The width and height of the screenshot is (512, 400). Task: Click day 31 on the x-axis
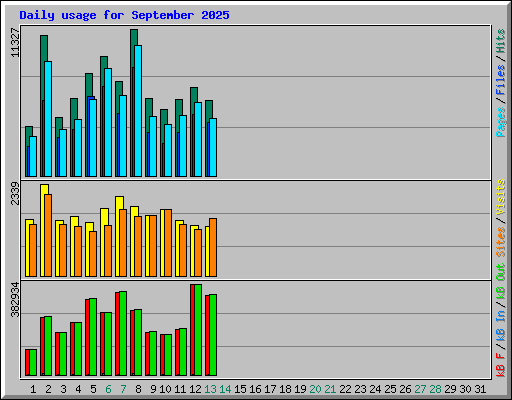[480, 389]
